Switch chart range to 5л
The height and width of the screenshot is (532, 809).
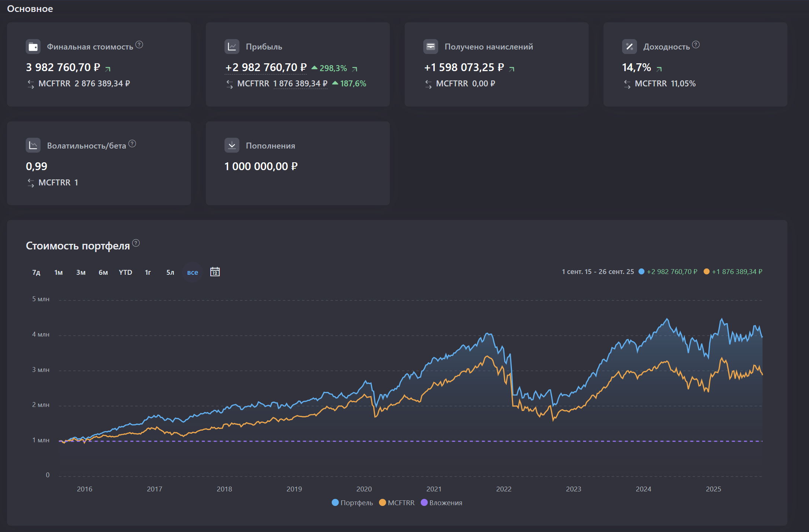[170, 272]
